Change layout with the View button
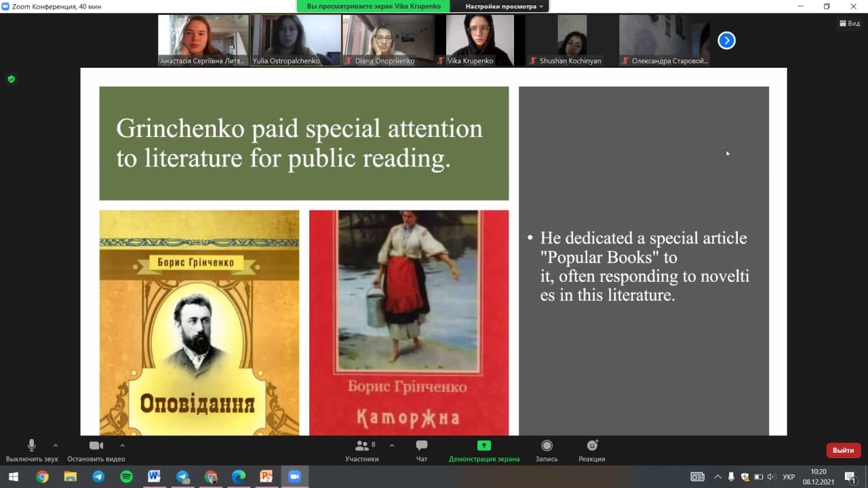The height and width of the screenshot is (488, 868). pyautogui.click(x=850, y=23)
